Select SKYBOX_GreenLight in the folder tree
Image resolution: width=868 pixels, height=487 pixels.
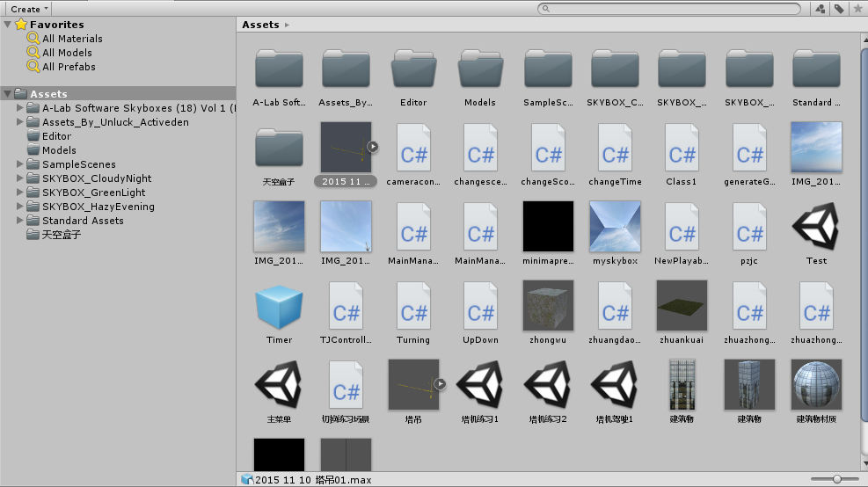pyautogui.click(x=93, y=193)
